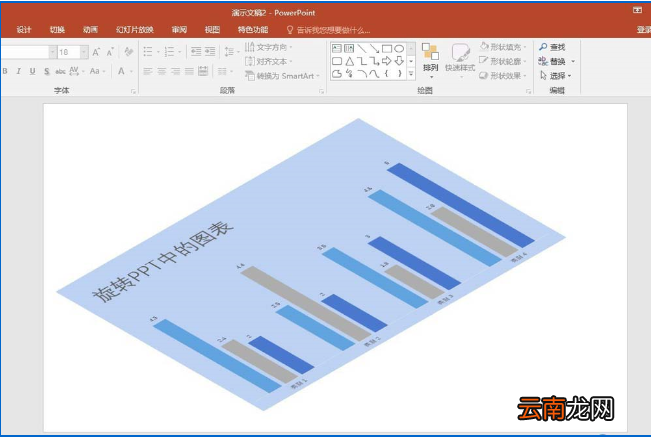Select the freeform cloud shape

tap(337, 74)
